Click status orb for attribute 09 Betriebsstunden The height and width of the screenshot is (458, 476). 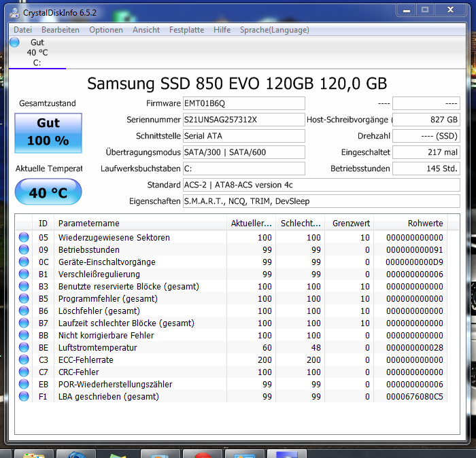24,249
